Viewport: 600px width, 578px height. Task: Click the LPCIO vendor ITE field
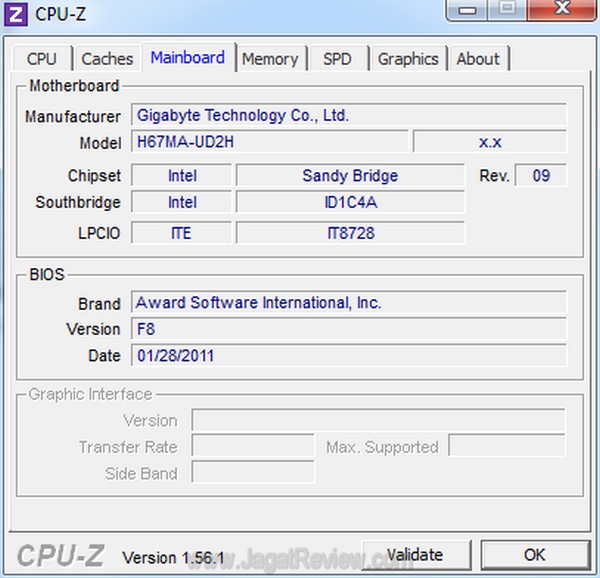point(182,233)
